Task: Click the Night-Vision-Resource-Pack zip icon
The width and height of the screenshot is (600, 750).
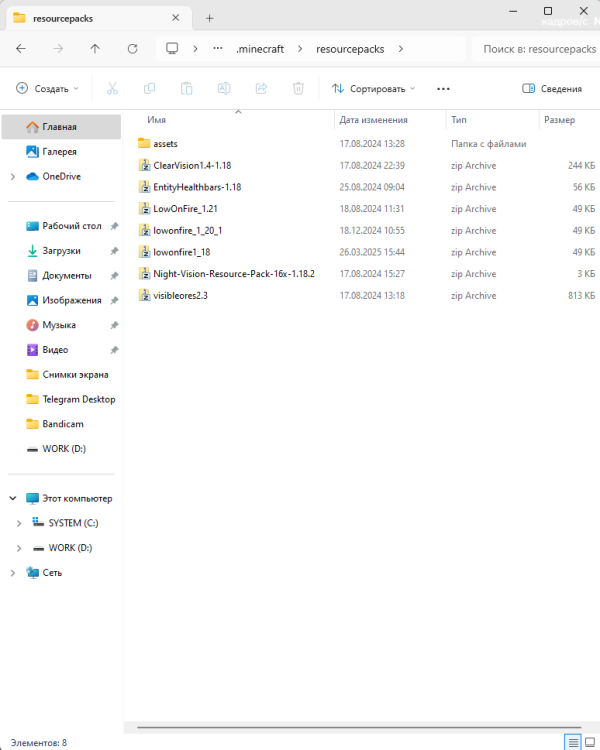Action: (144, 274)
